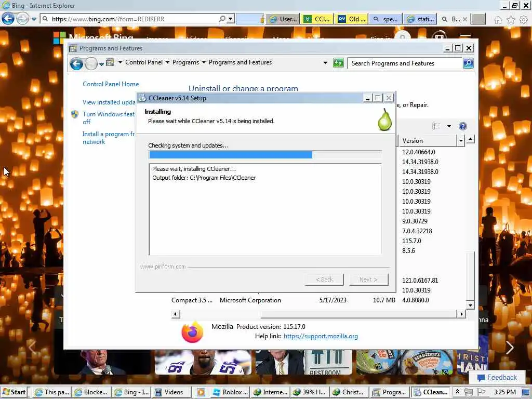Open the 'View installed updates' link
532x399 pixels.
[x=109, y=102]
